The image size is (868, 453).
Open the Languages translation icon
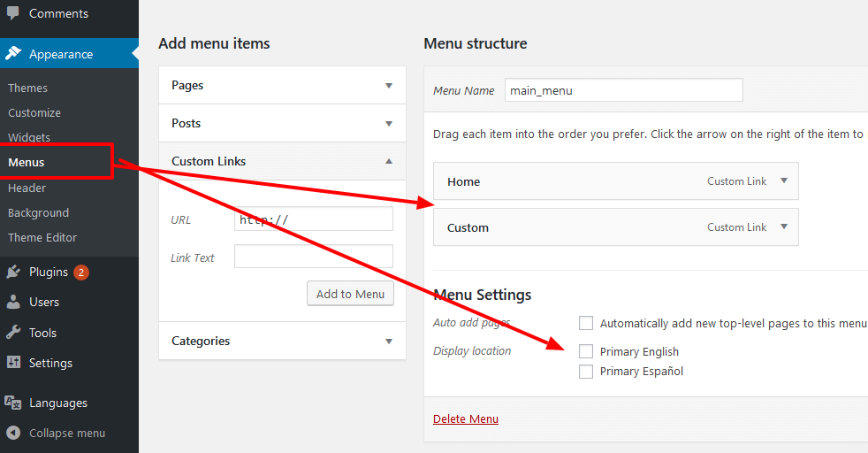point(12,403)
